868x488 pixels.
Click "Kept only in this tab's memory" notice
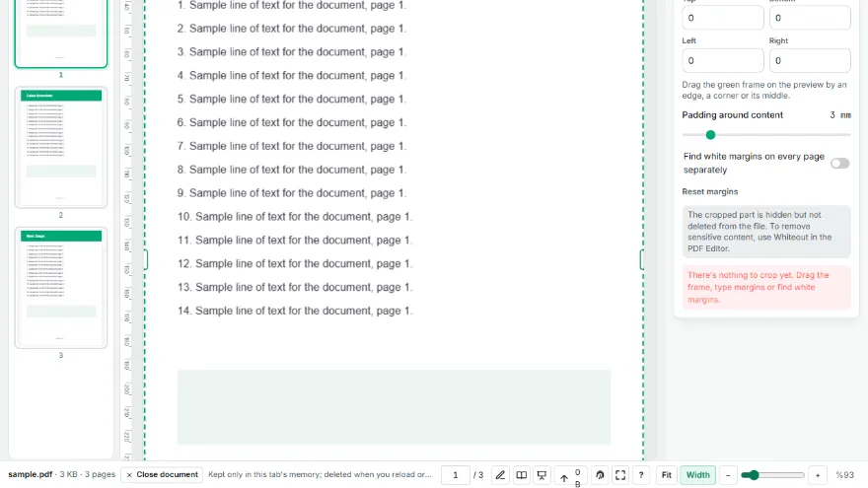[320, 475]
